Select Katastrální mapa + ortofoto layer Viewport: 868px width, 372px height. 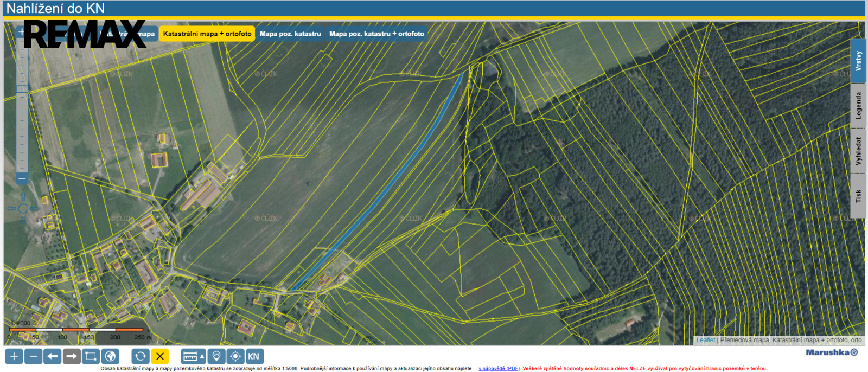[x=207, y=34]
